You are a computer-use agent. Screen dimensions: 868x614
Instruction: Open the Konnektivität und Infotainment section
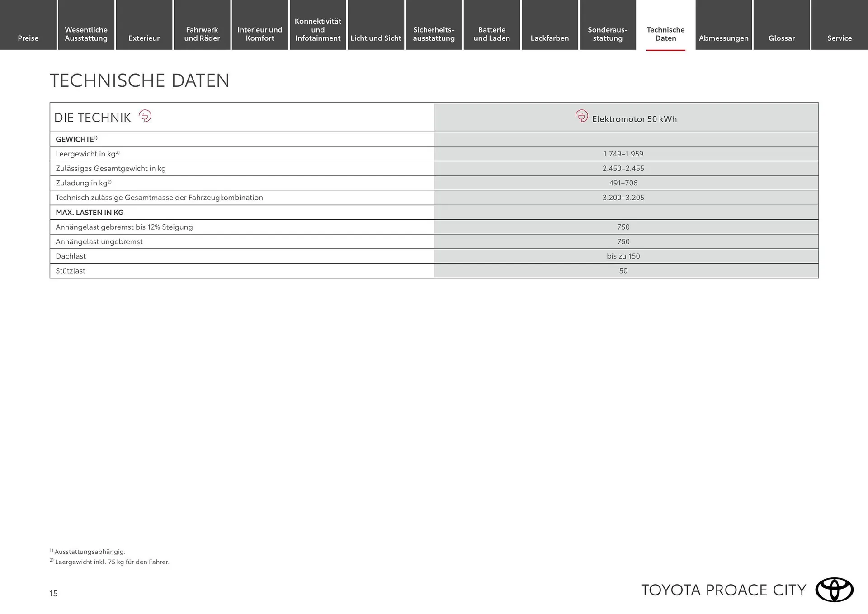tap(318, 29)
